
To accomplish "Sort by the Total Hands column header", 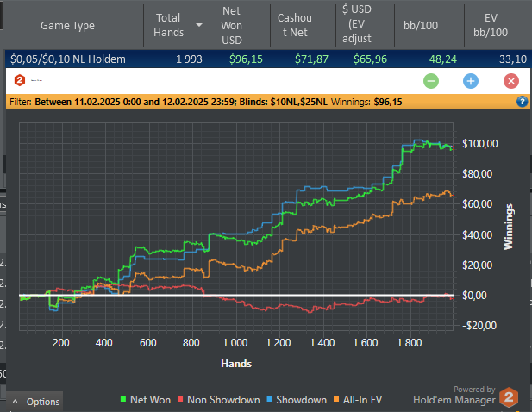I will (169, 25).
